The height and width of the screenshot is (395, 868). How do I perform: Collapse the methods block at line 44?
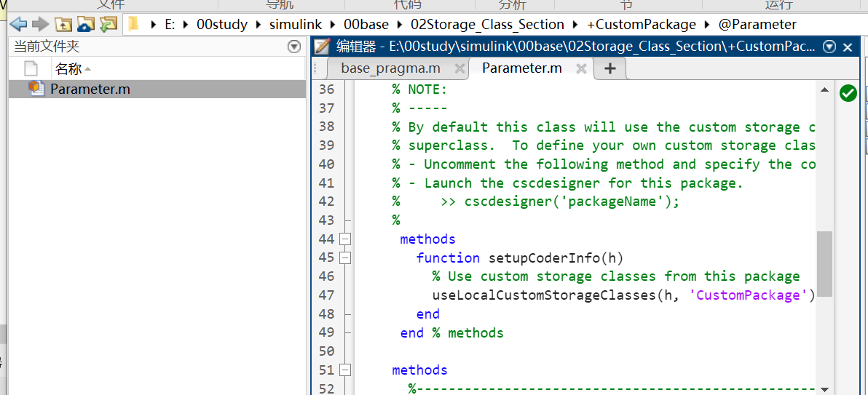[x=345, y=239]
